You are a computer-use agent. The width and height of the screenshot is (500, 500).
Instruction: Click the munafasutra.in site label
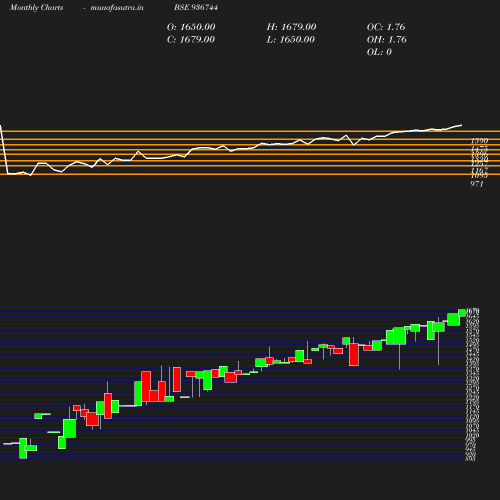pos(117,7)
